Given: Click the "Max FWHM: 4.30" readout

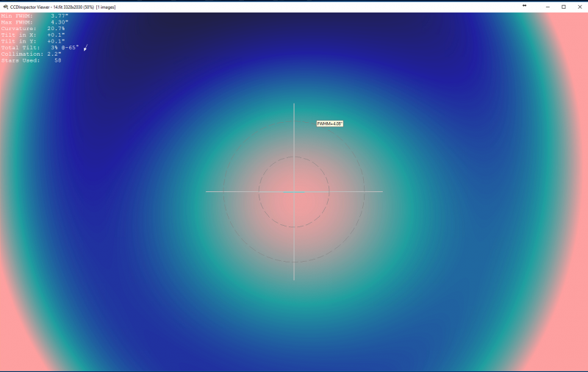Looking at the screenshot, I should pos(35,23).
